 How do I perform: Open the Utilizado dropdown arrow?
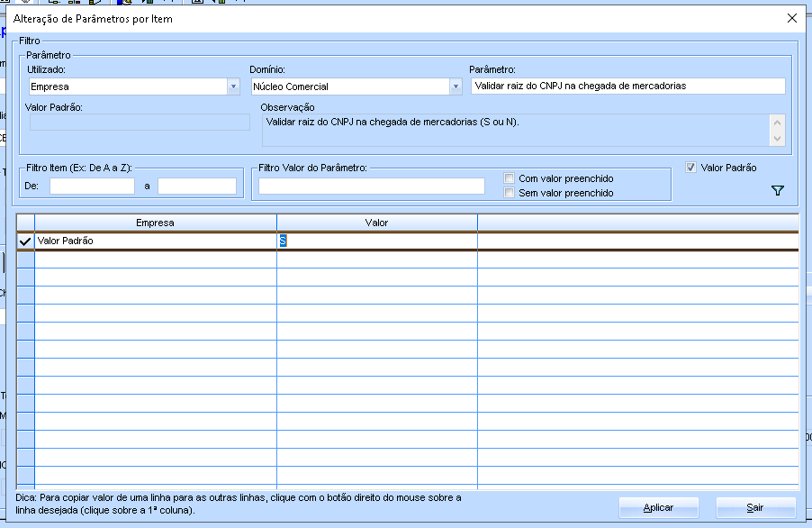[x=233, y=86]
